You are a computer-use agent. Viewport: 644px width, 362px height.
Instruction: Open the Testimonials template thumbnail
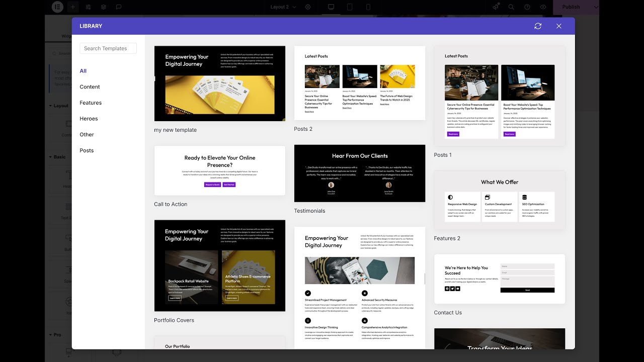click(x=360, y=173)
